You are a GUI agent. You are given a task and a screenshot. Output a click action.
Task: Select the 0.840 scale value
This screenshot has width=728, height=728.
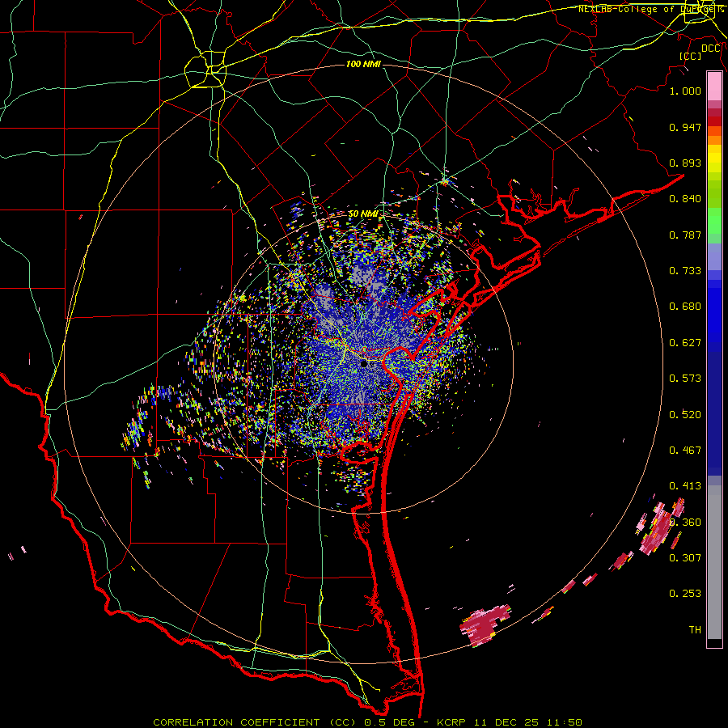pos(685,199)
